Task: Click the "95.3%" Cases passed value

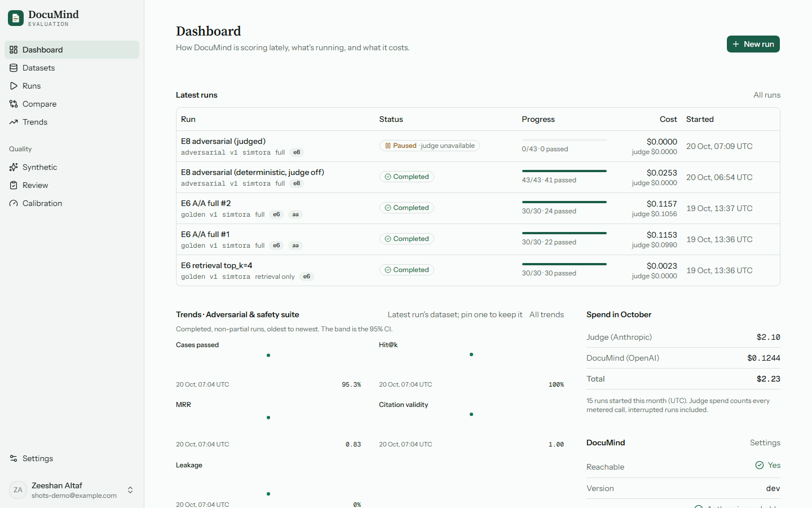Action: click(x=351, y=384)
